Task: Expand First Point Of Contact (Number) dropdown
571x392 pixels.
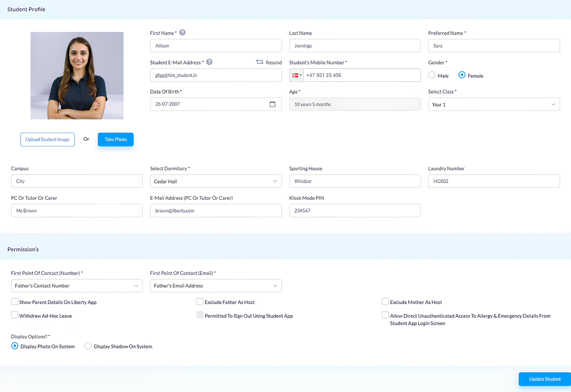Action: [77, 286]
